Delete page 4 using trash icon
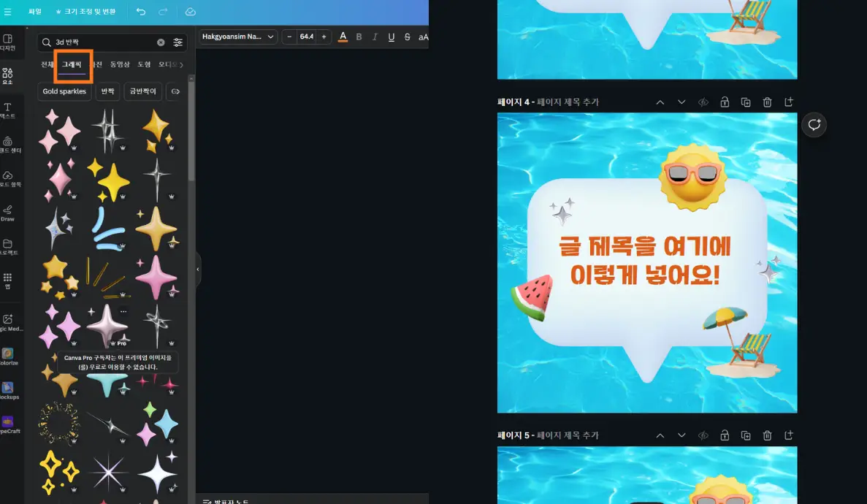867x504 pixels. pos(767,102)
